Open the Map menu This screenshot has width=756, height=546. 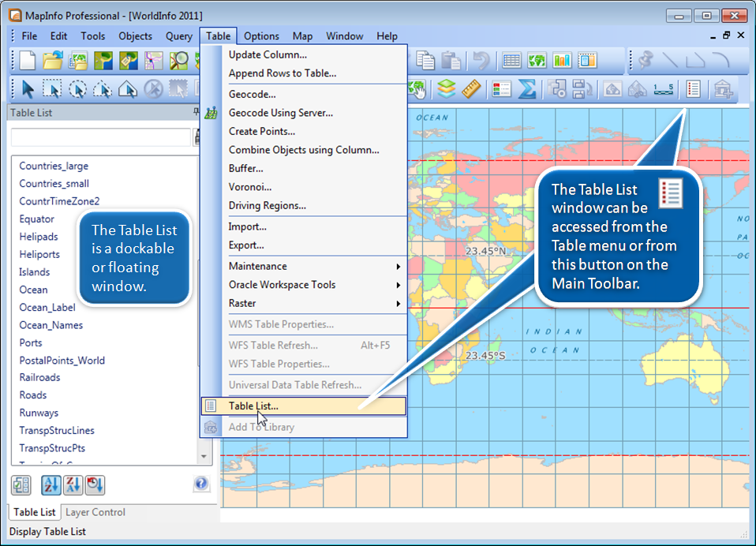pos(302,36)
